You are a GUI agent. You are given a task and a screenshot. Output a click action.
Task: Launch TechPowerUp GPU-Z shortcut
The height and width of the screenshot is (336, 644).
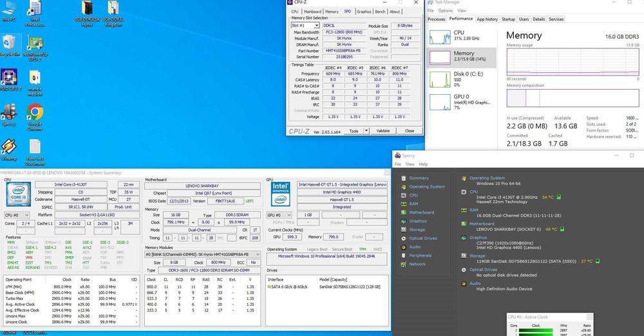pyautogui.click(x=35, y=48)
